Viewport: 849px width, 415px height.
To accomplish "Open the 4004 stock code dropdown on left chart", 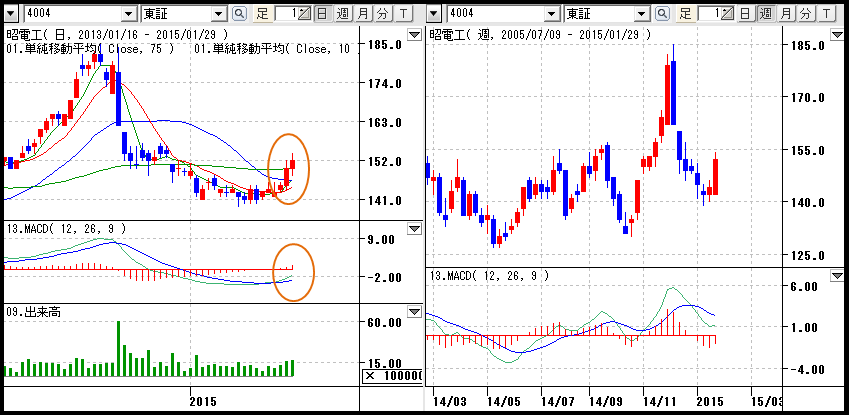I will (x=128, y=14).
